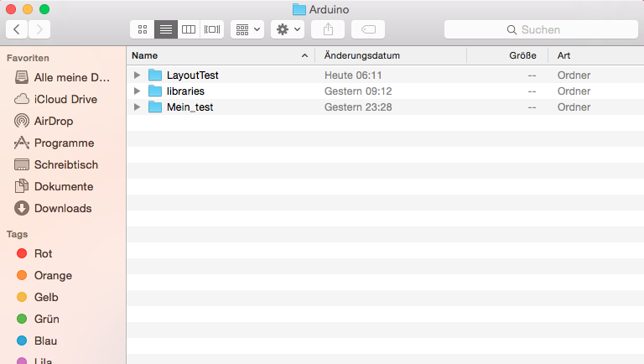Close the Finder window with red button

click(11, 9)
